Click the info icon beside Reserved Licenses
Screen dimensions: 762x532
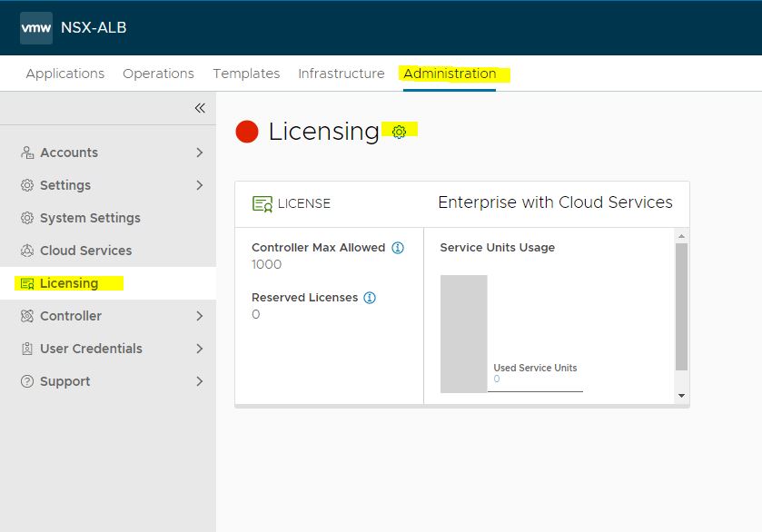[370, 298]
